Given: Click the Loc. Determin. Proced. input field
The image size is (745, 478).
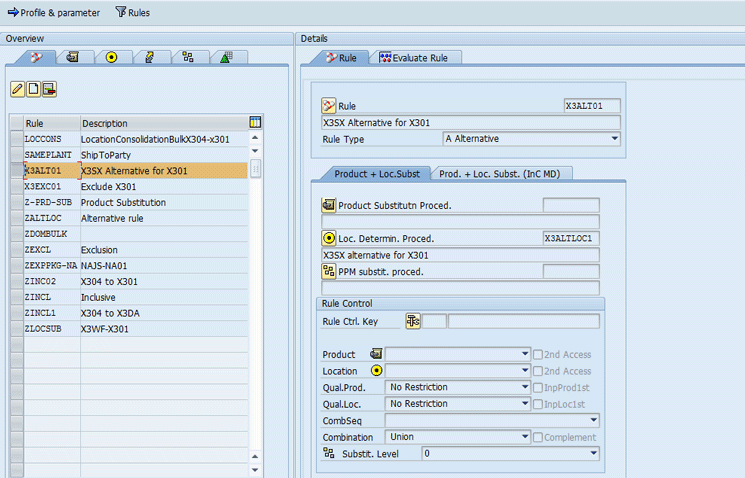Looking at the screenshot, I should tap(570, 238).
